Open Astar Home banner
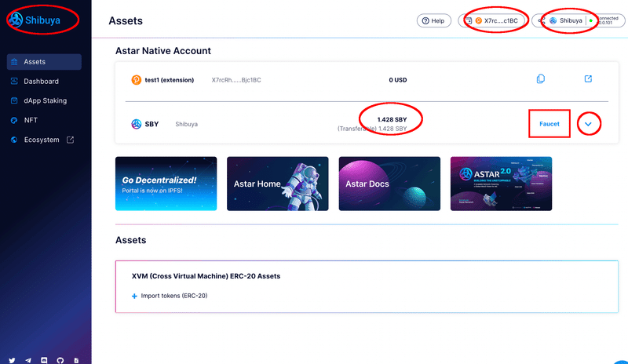The image size is (628, 364). 278,184
